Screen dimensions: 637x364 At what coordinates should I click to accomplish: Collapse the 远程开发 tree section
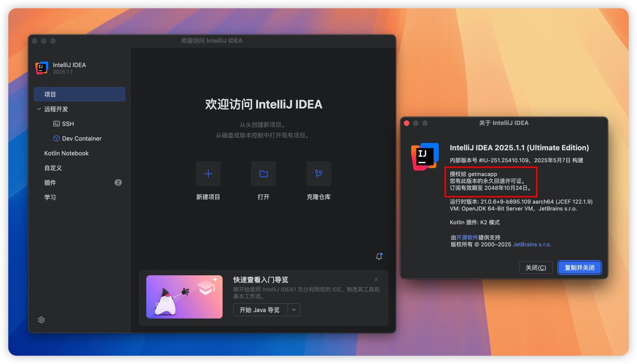pyautogui.click(x=39, y=109)
